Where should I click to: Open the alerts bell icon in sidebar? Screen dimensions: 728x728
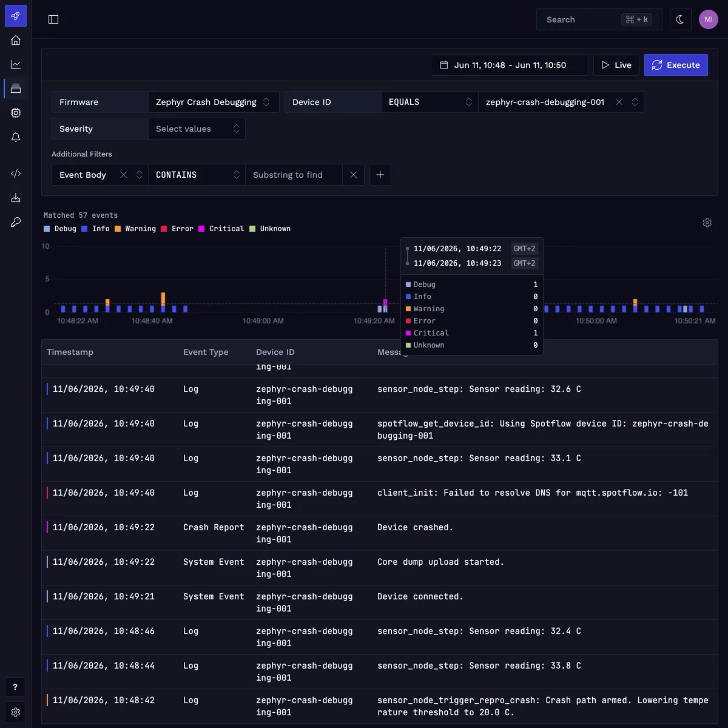[x=16, y=137]
